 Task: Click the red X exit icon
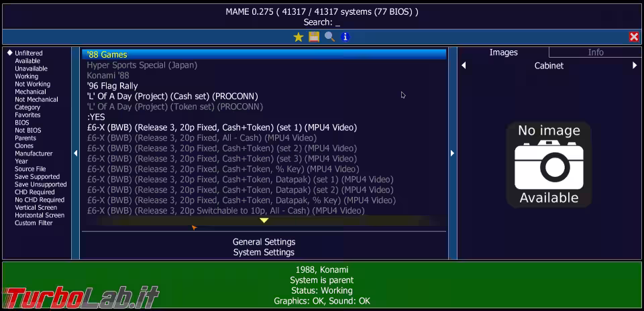[634, 37]
